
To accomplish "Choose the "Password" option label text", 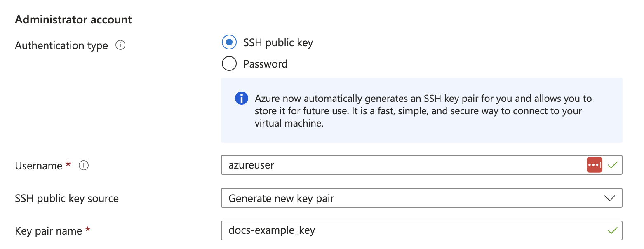I will coord(266,64).
